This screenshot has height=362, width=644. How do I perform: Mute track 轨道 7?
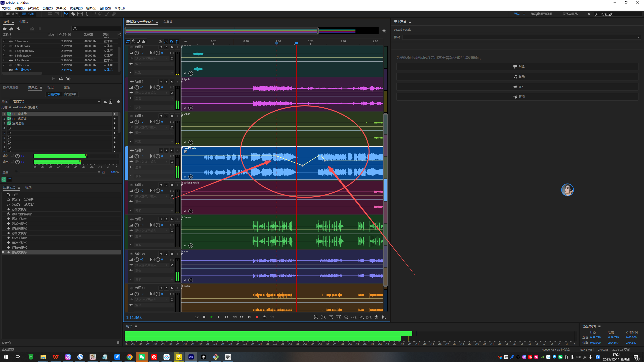click(161, 150)
